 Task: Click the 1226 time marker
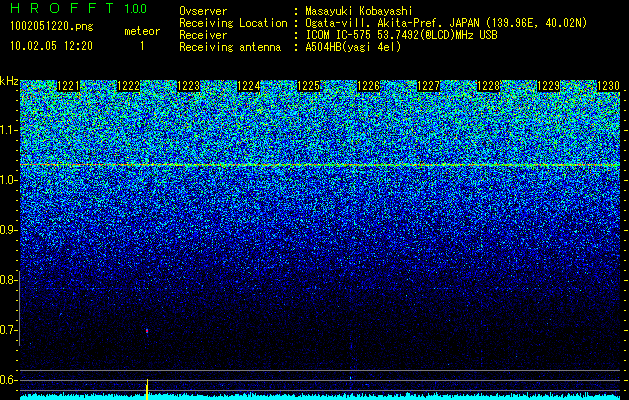[369, 86]
